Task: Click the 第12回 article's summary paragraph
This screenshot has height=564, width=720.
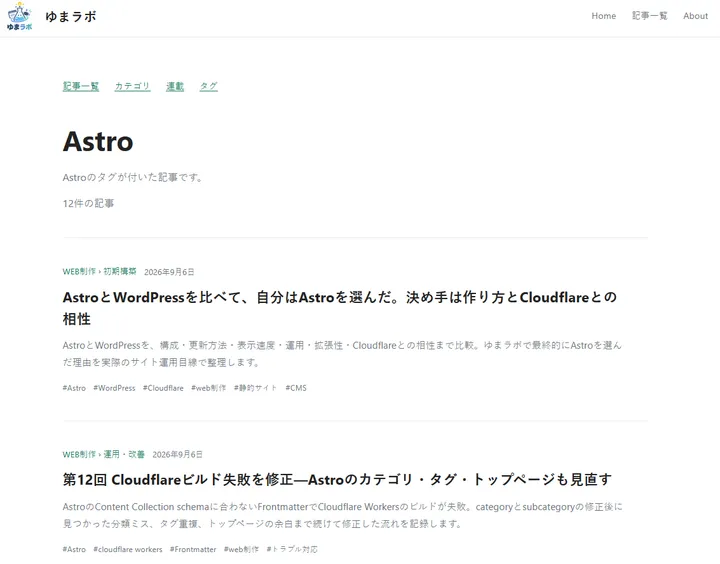Action: point(343,515)
